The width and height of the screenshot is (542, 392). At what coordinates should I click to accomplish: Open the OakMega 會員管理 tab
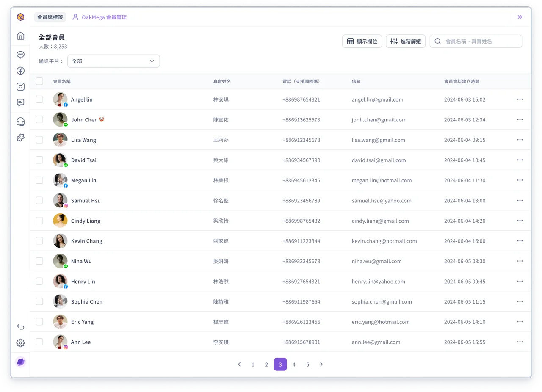[x=100, y=17]
